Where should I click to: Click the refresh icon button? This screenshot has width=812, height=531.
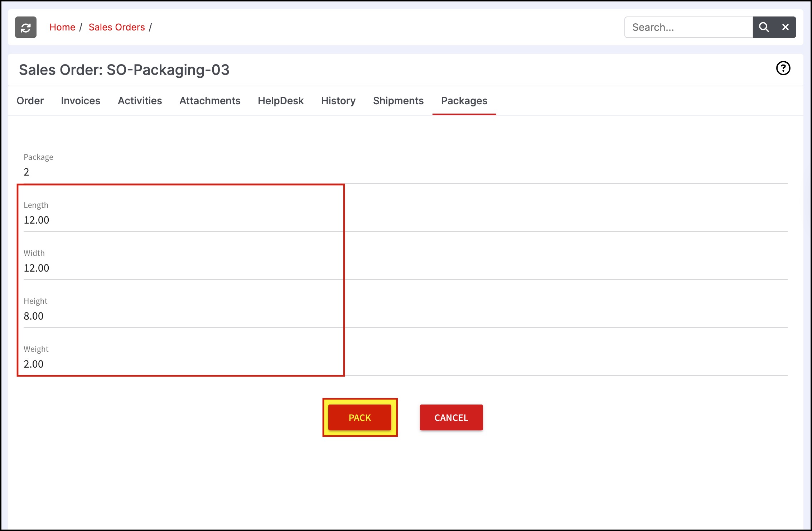tap(26, 27)
